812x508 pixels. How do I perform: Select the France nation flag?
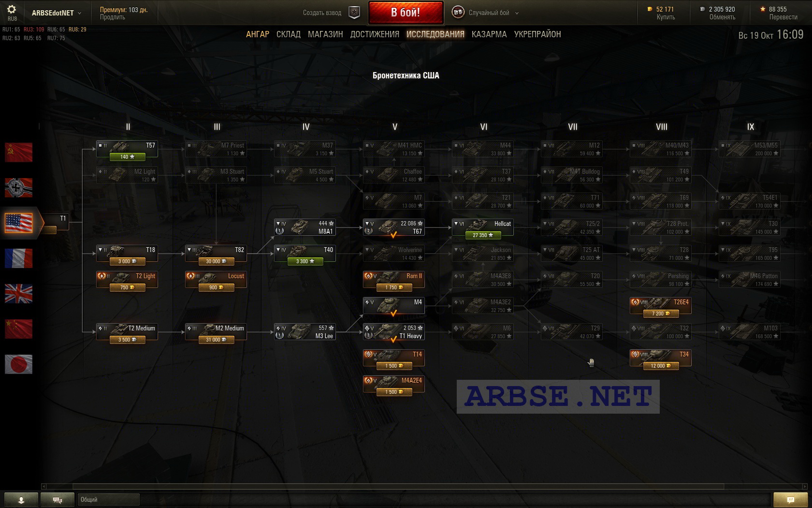(18, 258)
